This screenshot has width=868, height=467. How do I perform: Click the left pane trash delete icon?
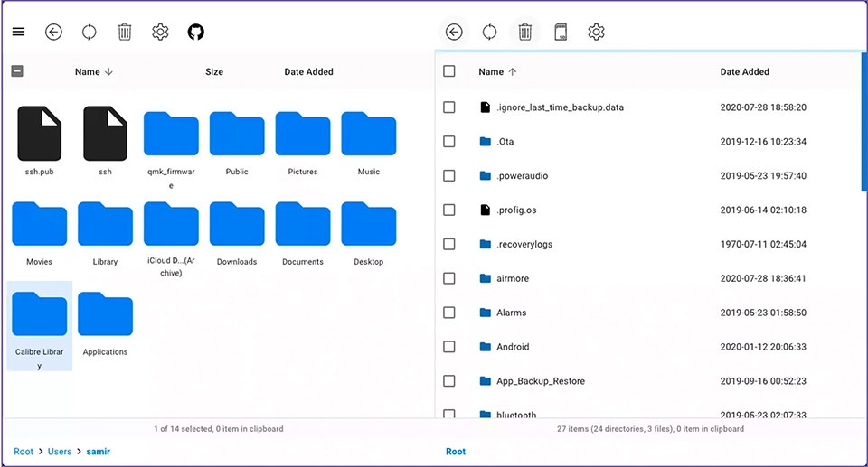coord(125,32)
